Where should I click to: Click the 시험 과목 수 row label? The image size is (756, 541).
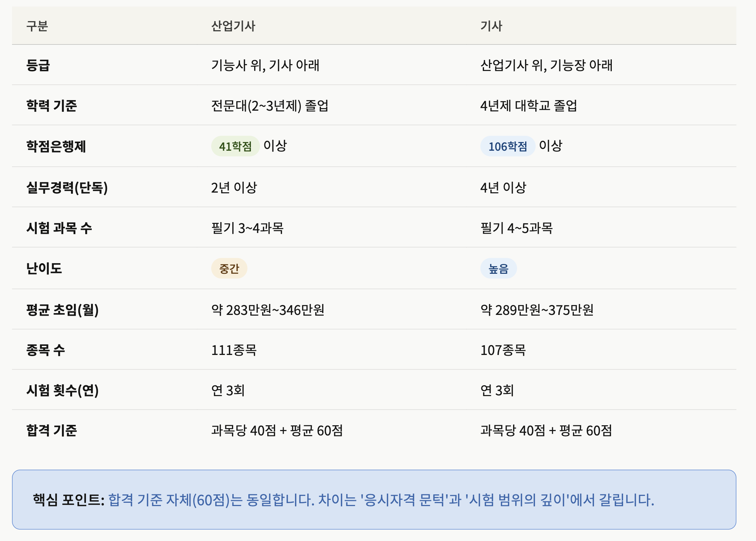pos(59,228)
